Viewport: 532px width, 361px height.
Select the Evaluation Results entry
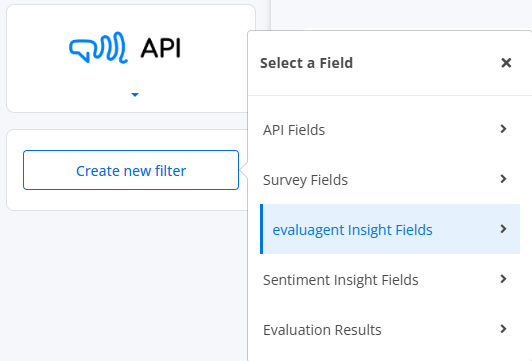click(x=390, y=329)
